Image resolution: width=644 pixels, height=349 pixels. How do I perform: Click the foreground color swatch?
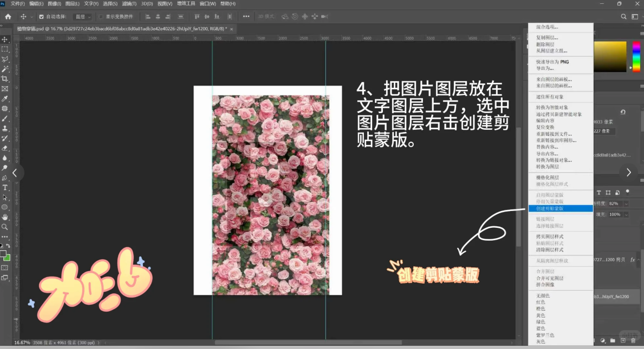click(x=3, y=254)
